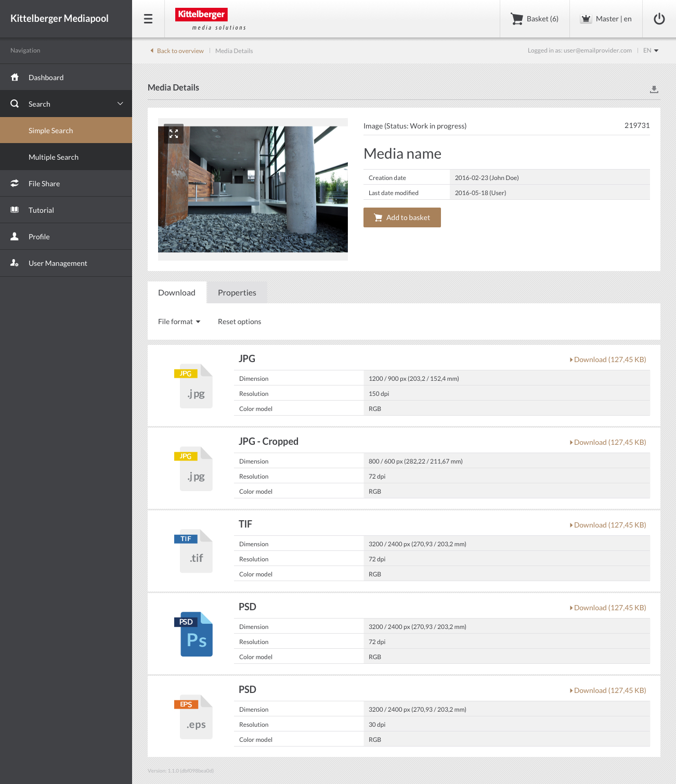The height and width of the screenshot is (784, 676).
Task: Click Back to overview link
Action: [x=180, y=50]
